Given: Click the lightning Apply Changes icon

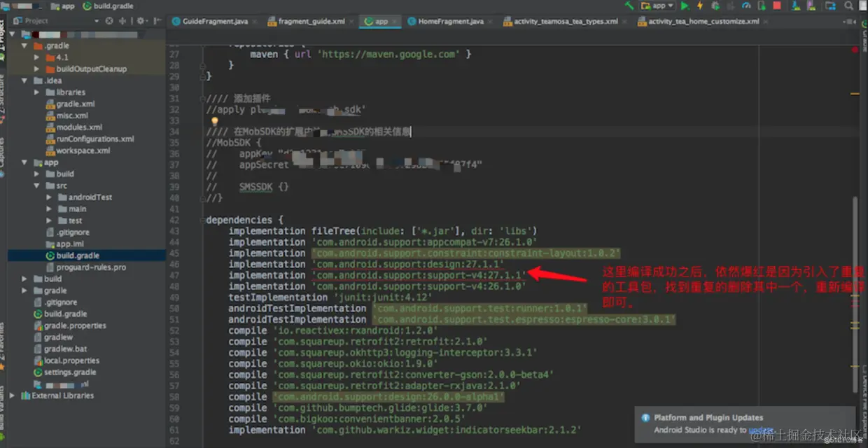Looking at the screenshot, I should 700,6.
